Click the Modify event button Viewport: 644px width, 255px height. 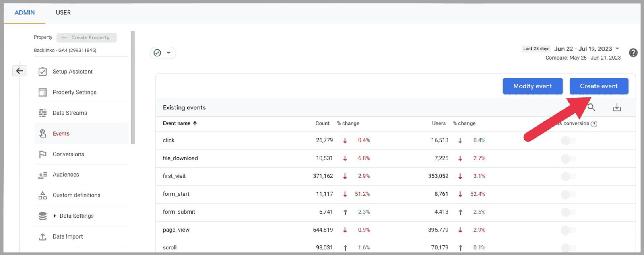click(532, 86)
